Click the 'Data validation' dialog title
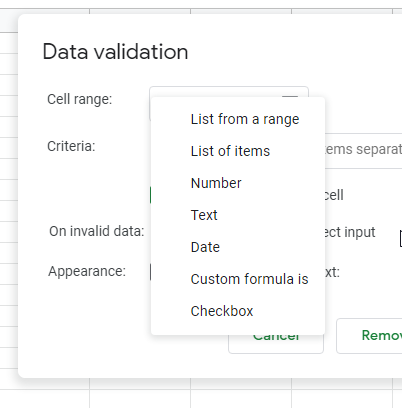The width and height of the screenshot is (402, 408). (115, 52)
